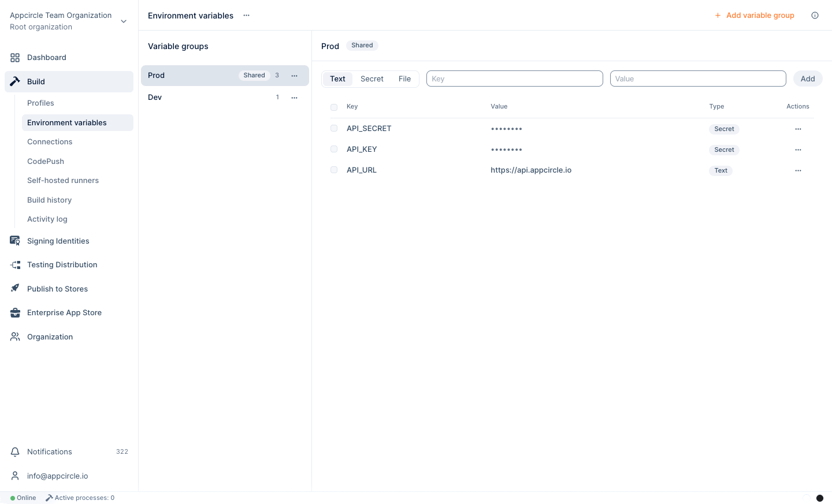832x504 pixels.
Task: Switch to the File variable type tab
Action: (x=405, y=79)
